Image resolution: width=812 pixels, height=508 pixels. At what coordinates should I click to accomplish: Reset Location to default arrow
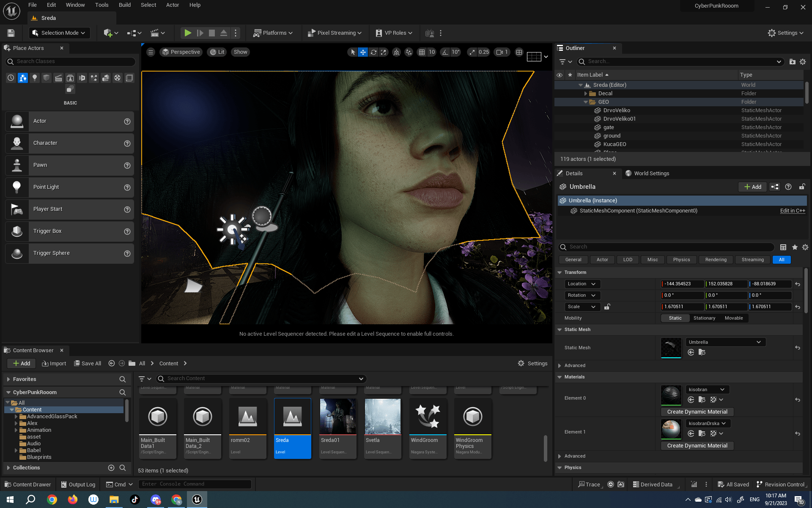coord(798,284)
